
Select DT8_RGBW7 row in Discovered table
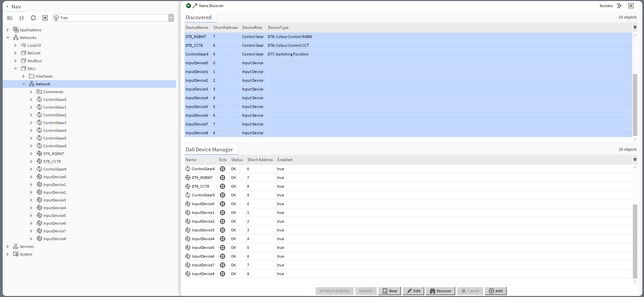(408, 37)
